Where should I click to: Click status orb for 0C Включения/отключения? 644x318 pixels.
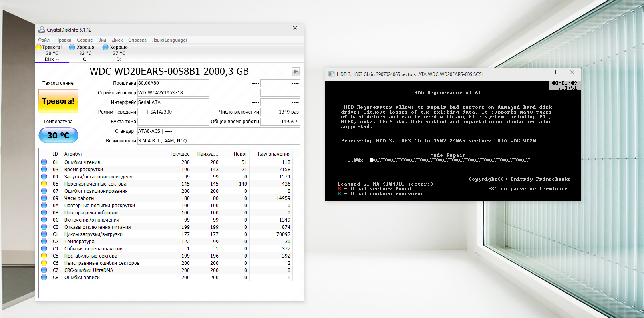click(44, 220)
